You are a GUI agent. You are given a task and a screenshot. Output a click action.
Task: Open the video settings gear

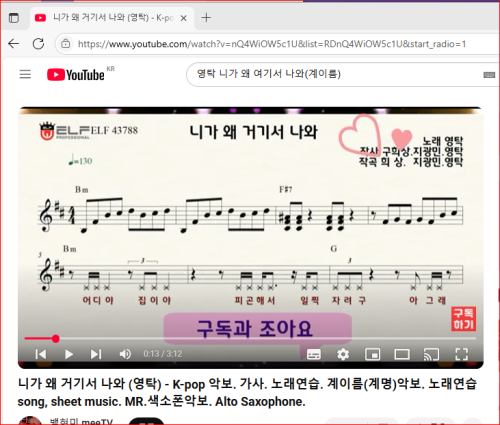(343, 354)
